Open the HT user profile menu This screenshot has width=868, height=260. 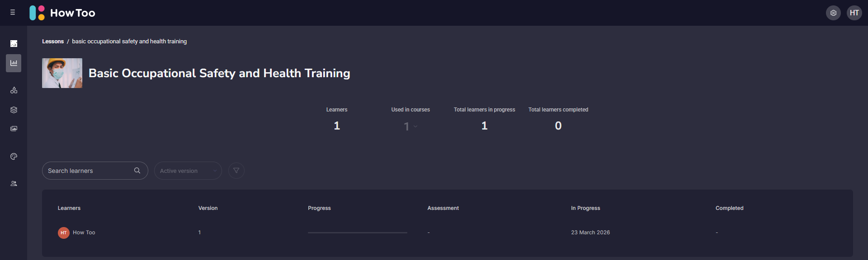854,13
